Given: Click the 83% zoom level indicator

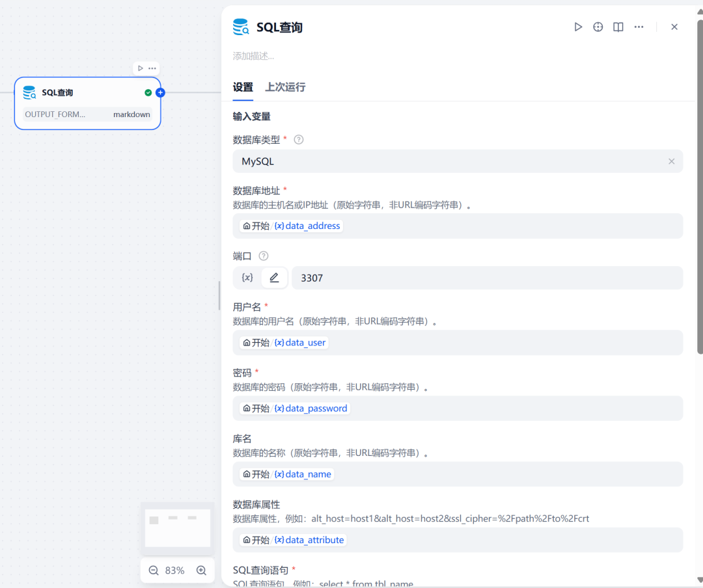Looking at the screenshot, I should tap(175, 570).
